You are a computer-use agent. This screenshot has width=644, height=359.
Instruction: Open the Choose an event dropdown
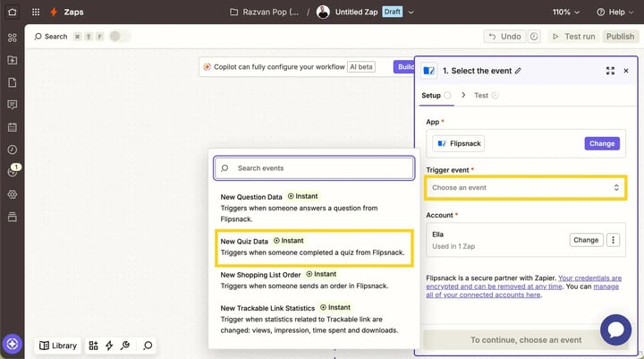(x=525, y=187)
